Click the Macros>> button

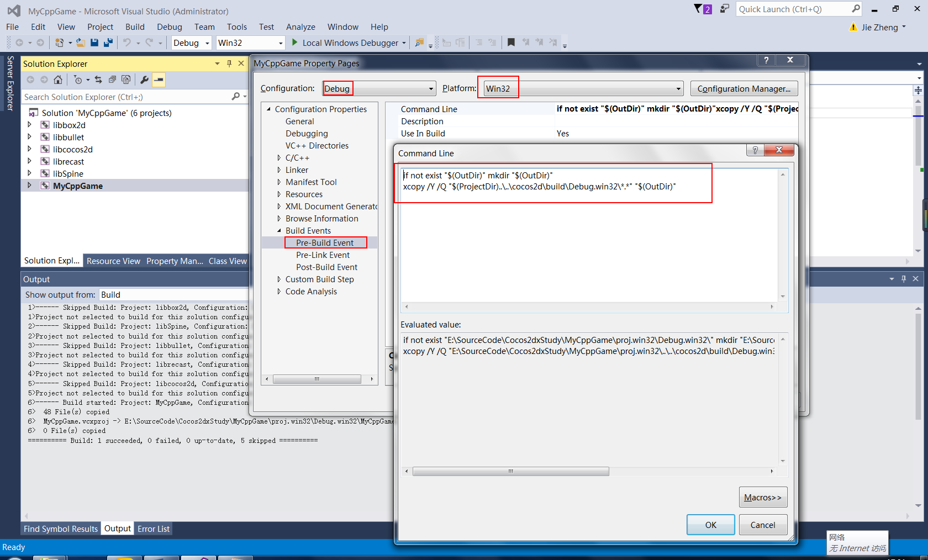(x=762, y=497)
